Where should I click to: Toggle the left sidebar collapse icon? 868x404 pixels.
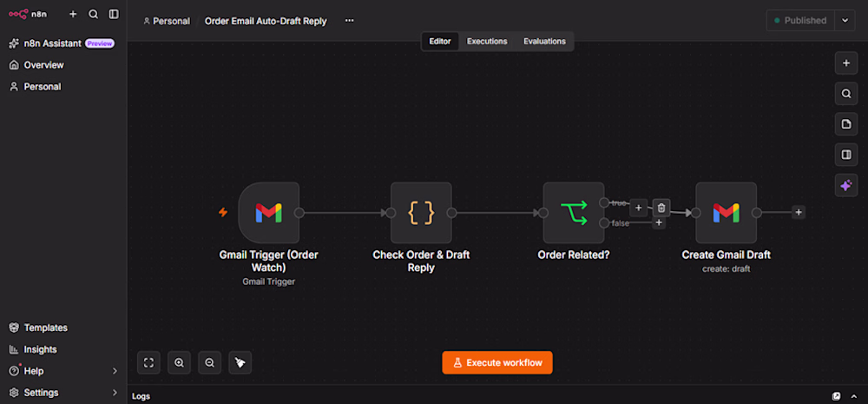pyautogui.click(x=114, y=15)
